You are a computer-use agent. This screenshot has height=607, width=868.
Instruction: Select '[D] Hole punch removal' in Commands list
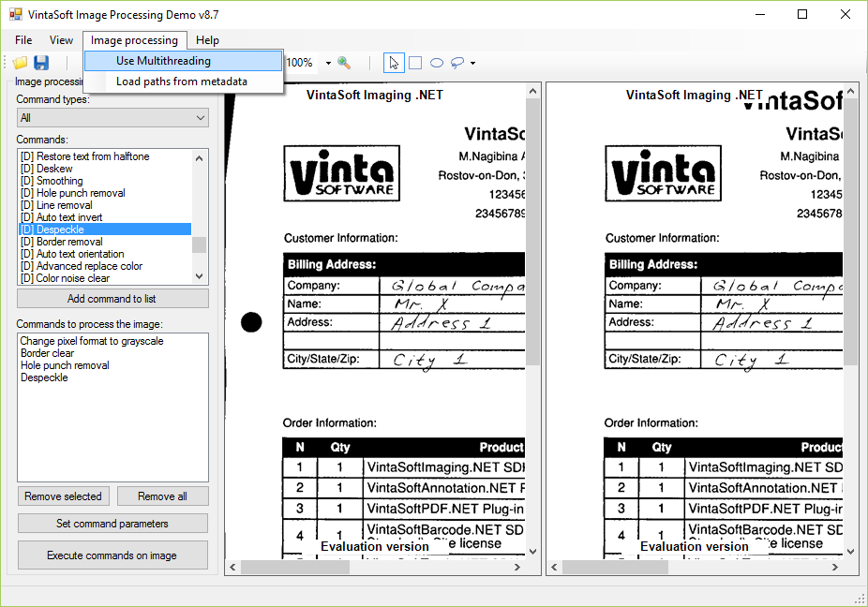coord(105,193)
